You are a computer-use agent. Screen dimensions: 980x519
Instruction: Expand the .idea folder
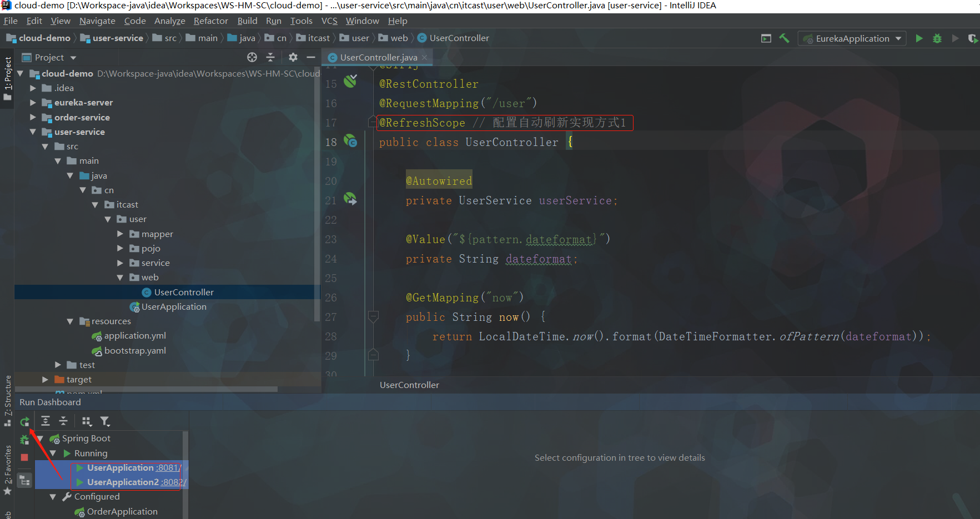(x=33, y=88)
